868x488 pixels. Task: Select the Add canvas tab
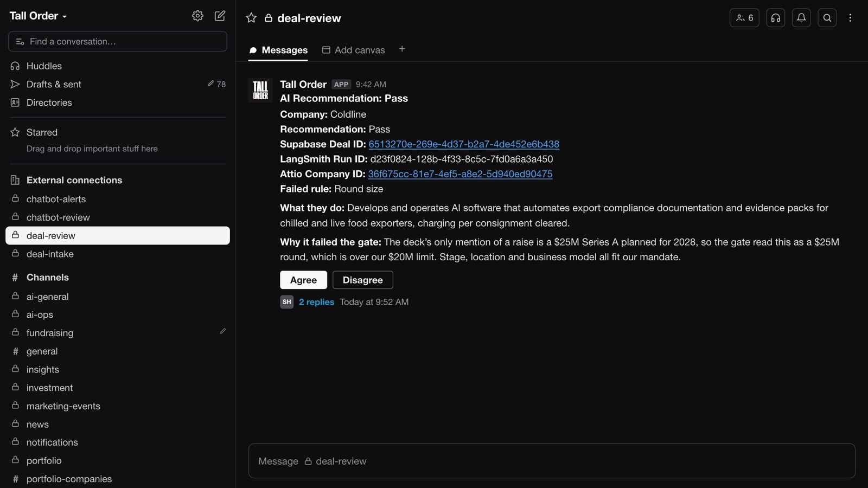coord(354,50)
